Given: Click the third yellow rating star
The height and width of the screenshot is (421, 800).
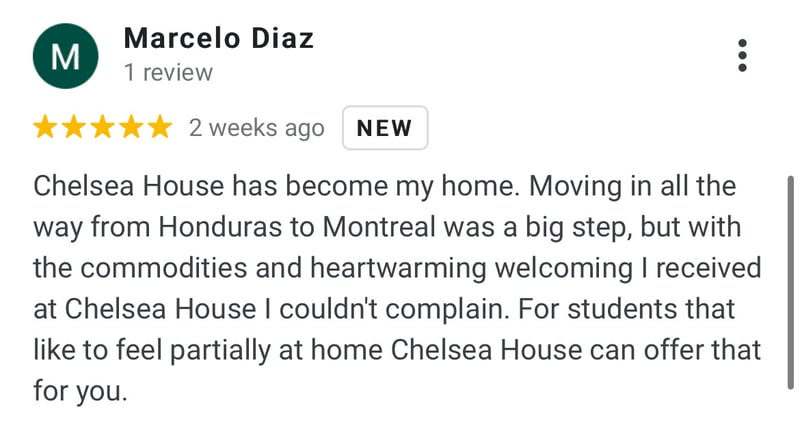Looking at the screenshot, I should (x=103, y=127).
